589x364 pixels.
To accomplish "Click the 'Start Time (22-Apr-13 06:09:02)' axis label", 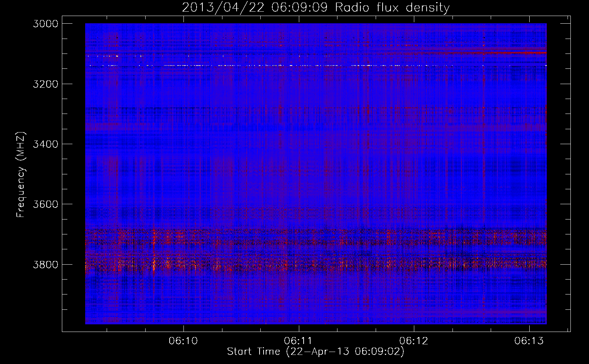I will (x=316, y=352).
